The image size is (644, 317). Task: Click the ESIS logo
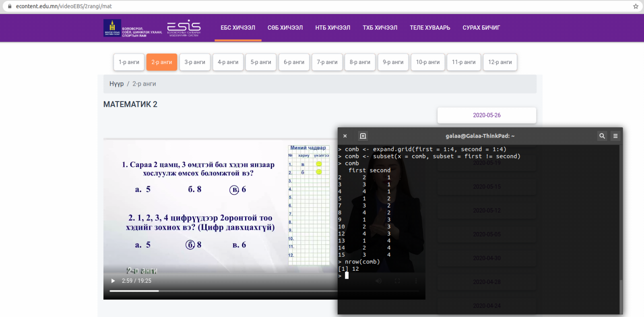point(184,28)
